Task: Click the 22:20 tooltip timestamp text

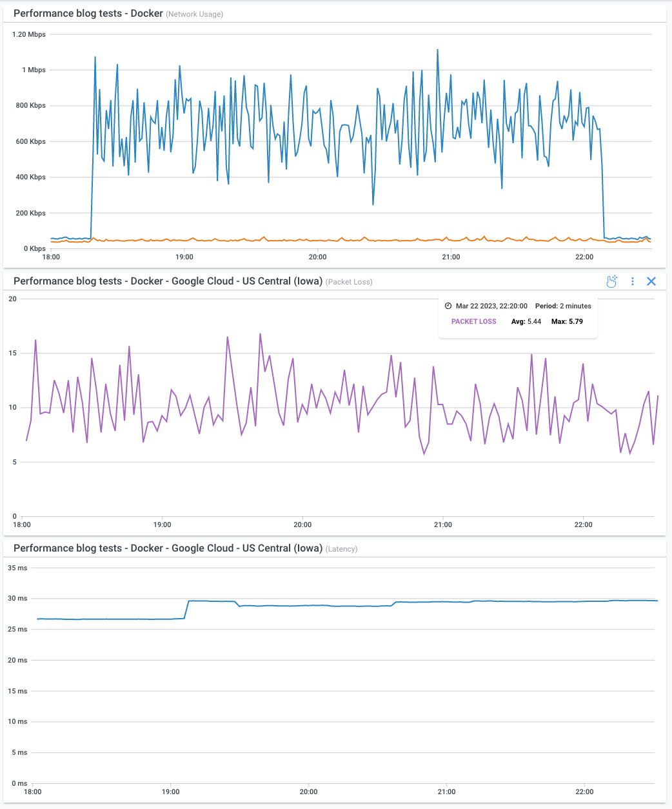Action: 492,306
